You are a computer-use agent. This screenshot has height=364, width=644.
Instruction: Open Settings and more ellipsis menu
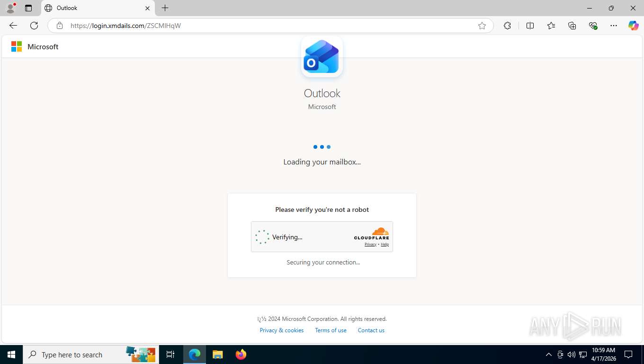614,26
